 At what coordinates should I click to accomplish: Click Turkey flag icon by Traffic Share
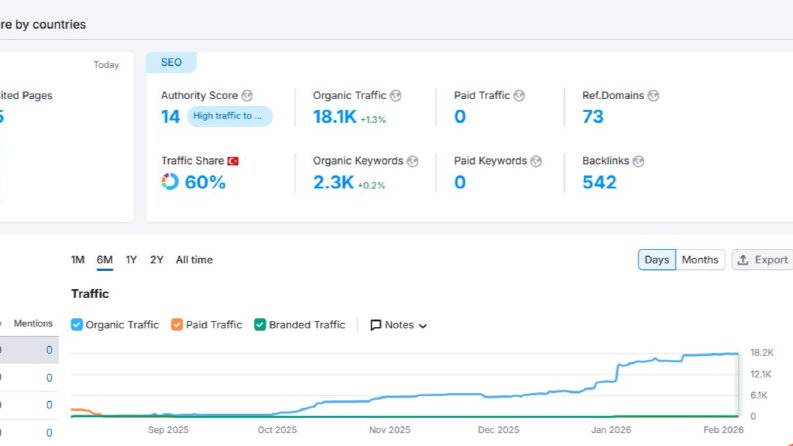(233, 161)
